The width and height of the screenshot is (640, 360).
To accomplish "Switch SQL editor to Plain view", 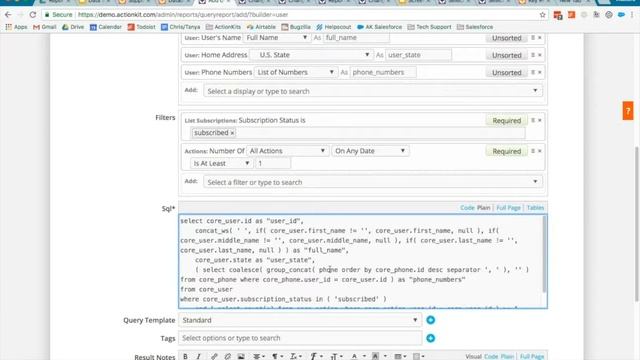I will [484, 208].
